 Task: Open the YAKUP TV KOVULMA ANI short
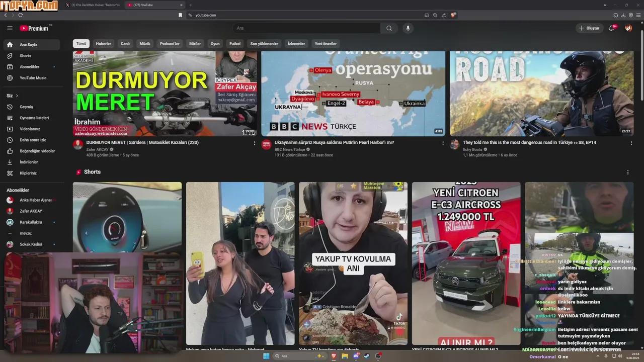pyautogui.click(x=353, y=263)
